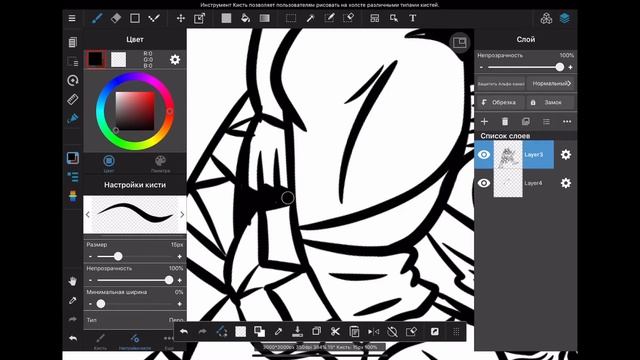This screenshot has height=360, width=640.
Task: Click the paste clipboard icon
Action: [x=354, y=331]
